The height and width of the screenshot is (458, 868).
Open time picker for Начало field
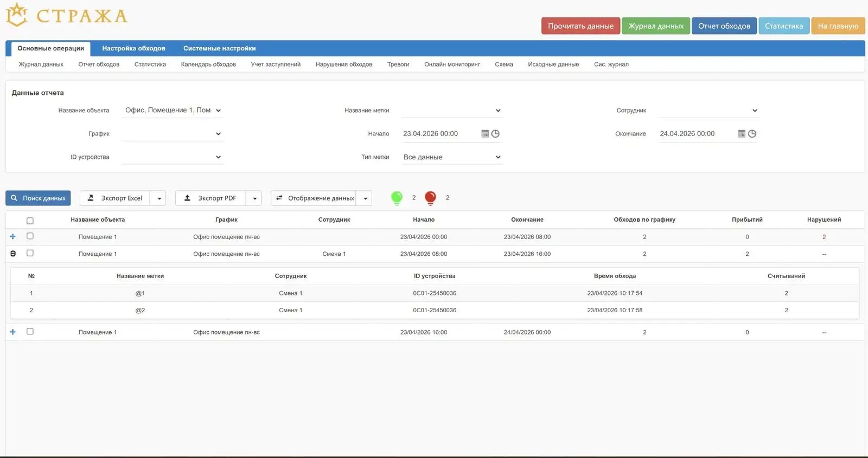point(495,134)
